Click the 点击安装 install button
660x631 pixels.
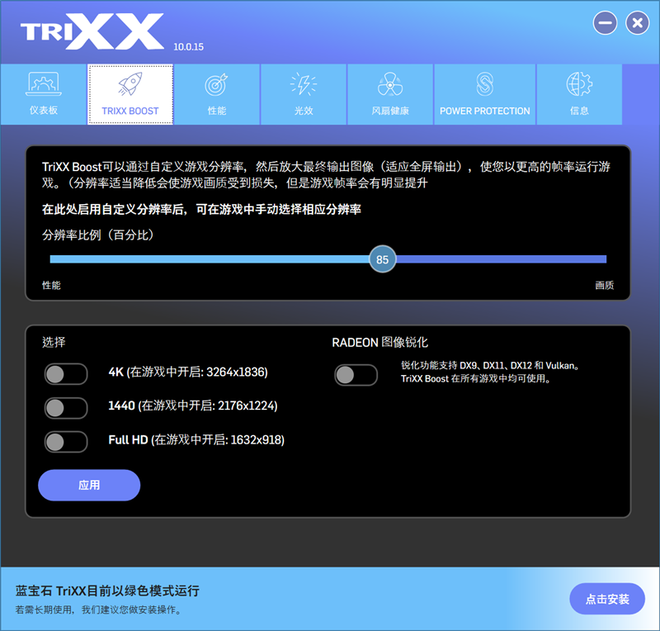[x=607, y=599]
